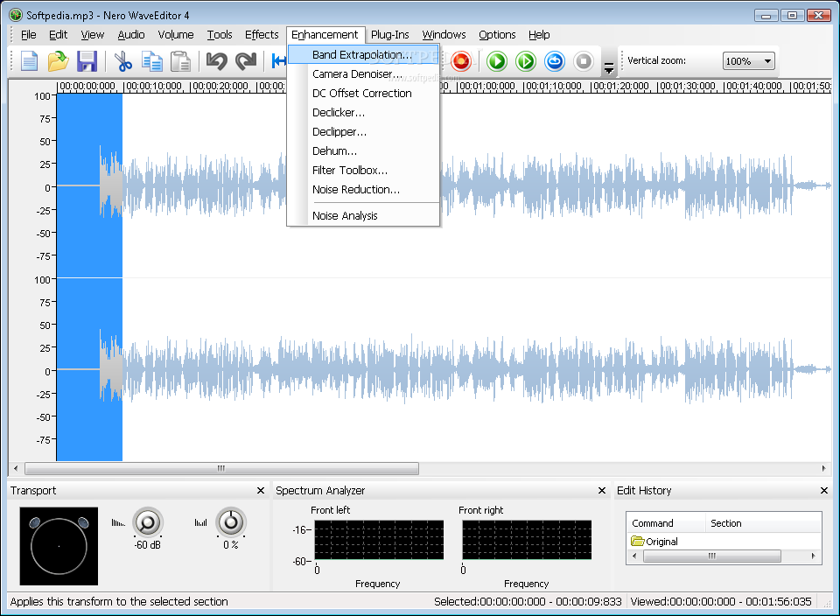Image resolution: width=840 pixels, height=616 pixels.
Task: Open a file with the folder icon
Action: (58, 61)
